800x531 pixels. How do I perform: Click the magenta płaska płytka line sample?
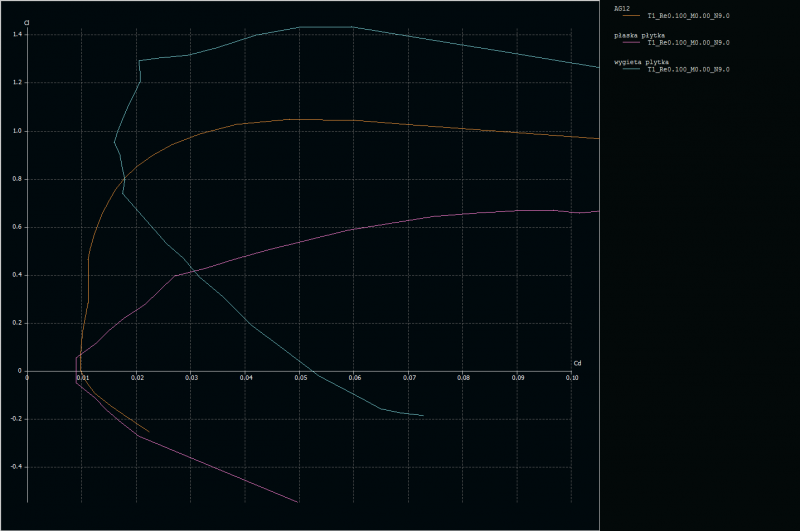[x=630, y=43]
